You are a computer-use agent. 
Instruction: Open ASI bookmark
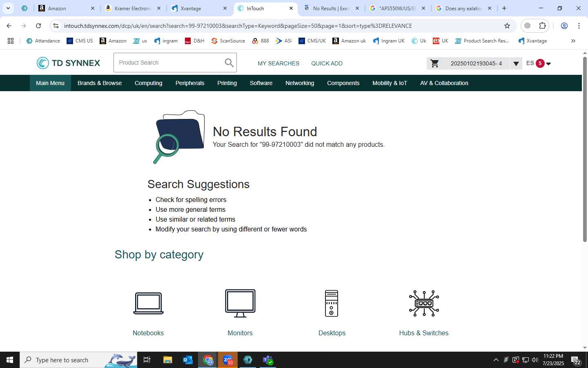[x=284, y=41]
